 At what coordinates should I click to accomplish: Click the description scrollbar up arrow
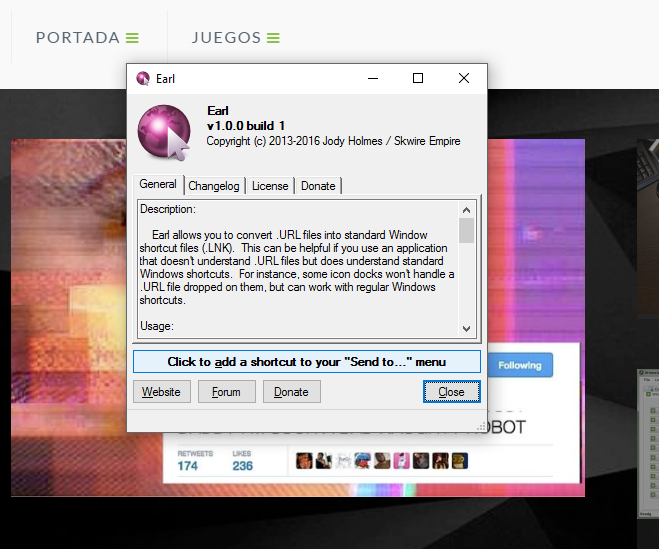(466, 210)
